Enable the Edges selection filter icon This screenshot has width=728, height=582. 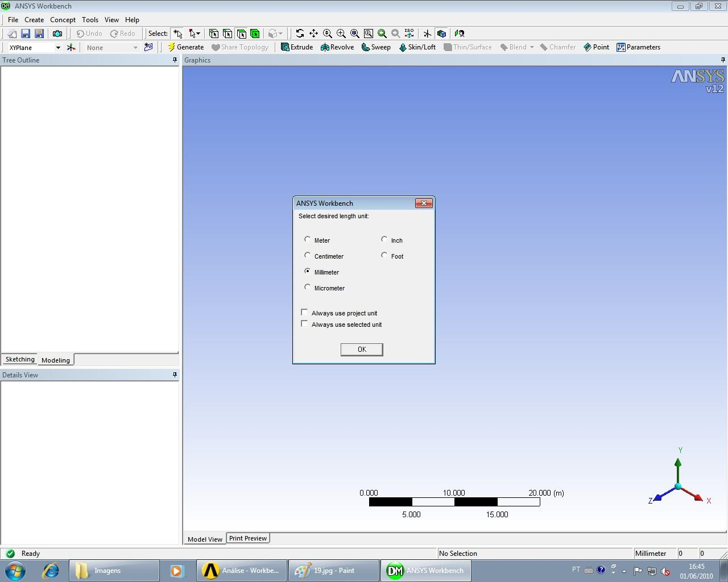(x=227, y=34)
